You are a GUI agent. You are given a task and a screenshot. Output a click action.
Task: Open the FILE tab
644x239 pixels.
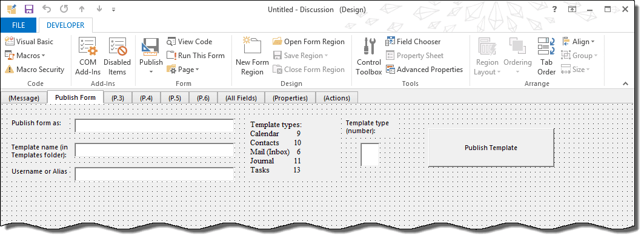click(x=19, y=25)
